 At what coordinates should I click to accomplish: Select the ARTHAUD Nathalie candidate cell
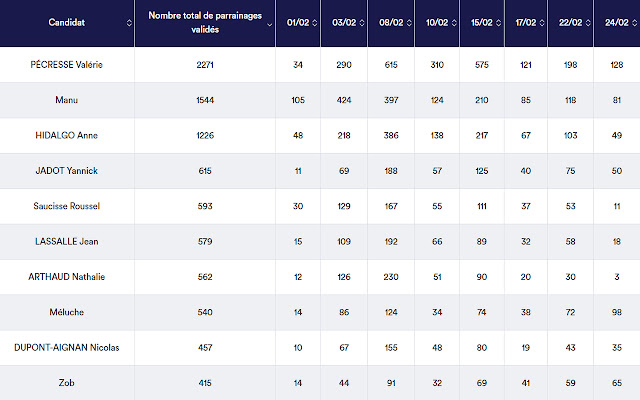click(68, 277)
